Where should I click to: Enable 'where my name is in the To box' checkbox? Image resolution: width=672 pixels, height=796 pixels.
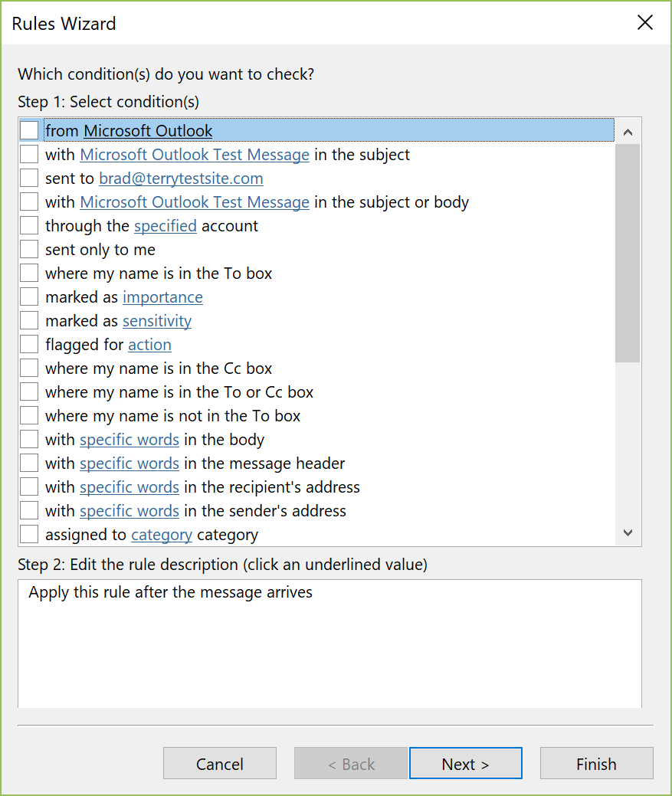click(x=29, y=273)
